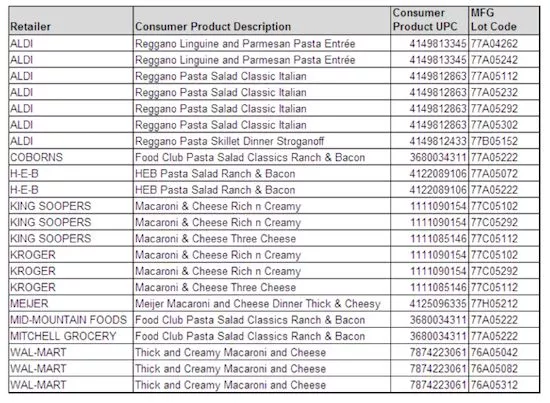Select the MFG Lot Code header
Viewport: 550px width, 403px height.
coord(504,20)
